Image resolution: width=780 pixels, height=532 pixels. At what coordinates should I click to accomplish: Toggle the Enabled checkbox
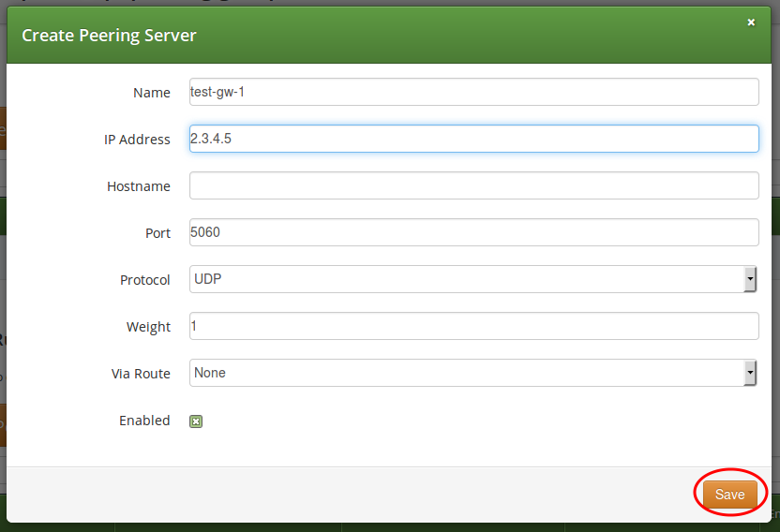point(196,421)
